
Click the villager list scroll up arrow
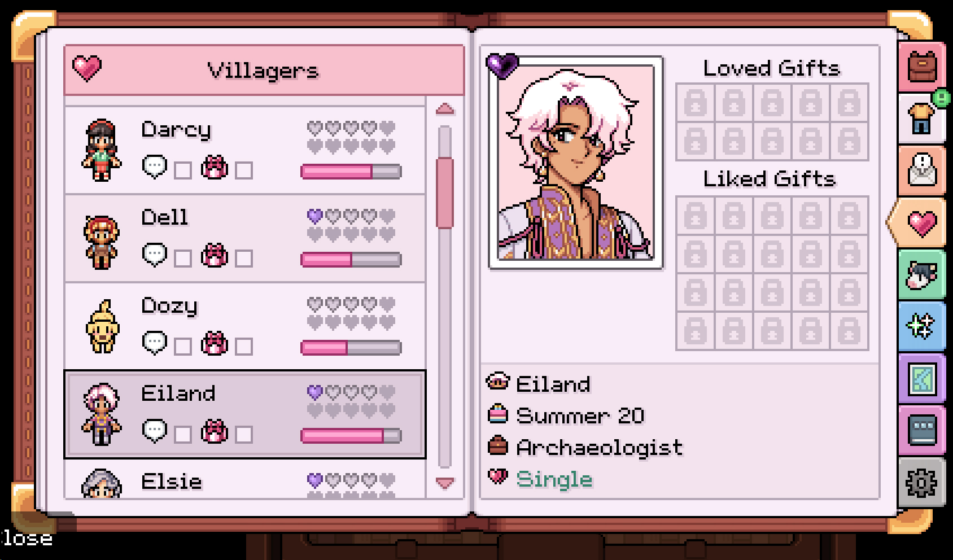coord(445,109)
